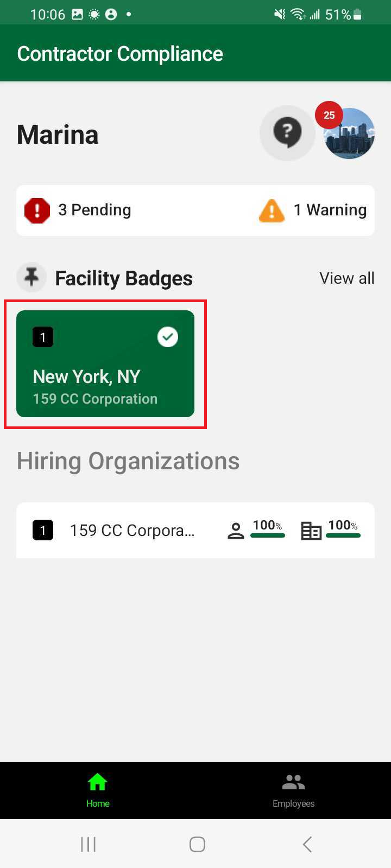View the 1 Warning item
391x868 pixels.
[330, 210]
